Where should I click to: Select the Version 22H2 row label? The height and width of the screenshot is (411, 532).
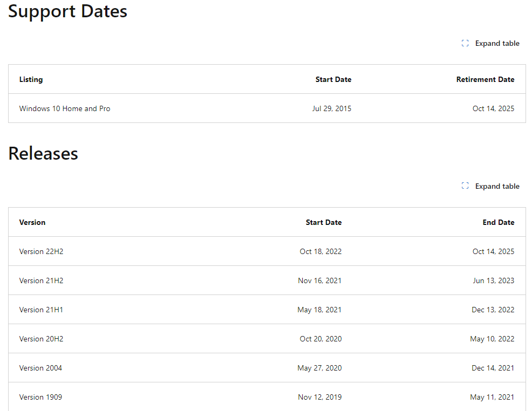pos(41,251)
